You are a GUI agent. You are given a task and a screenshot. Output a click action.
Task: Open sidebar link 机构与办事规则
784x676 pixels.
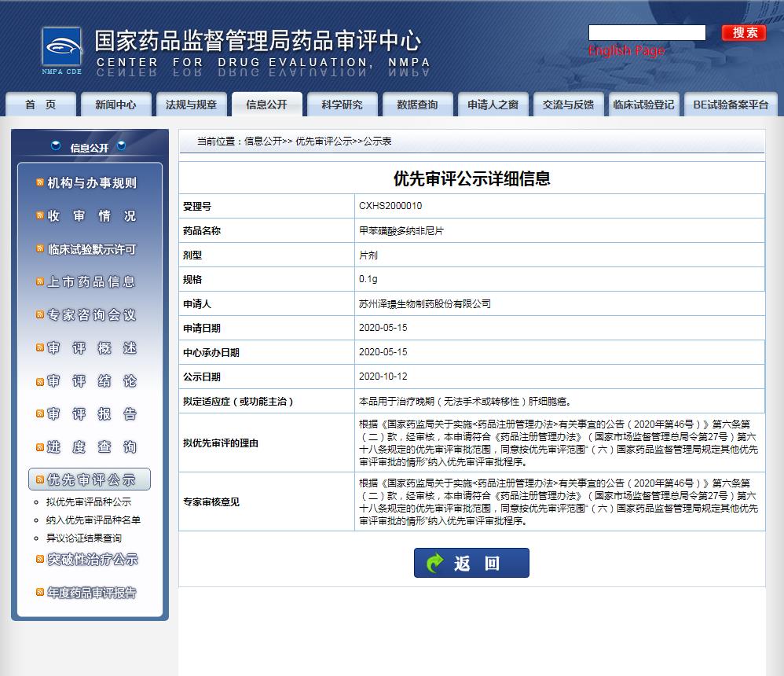coord(92,182)
